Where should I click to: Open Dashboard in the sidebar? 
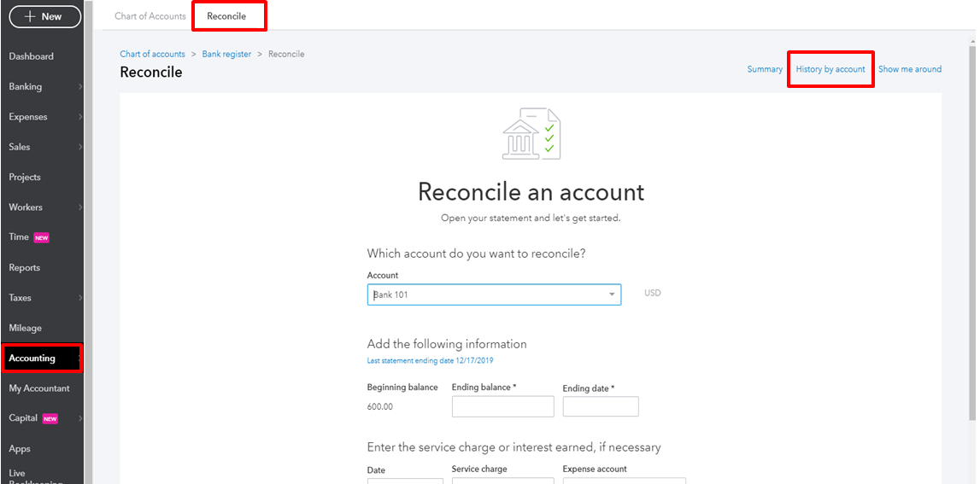(32, 56)
